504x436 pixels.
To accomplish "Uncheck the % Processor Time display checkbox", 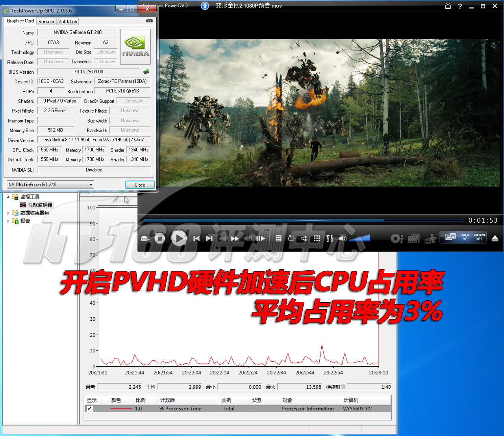I will [x=89, y=408].
